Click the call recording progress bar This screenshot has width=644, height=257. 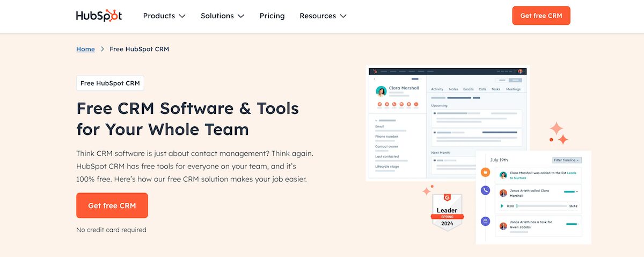tap(541, 206)
